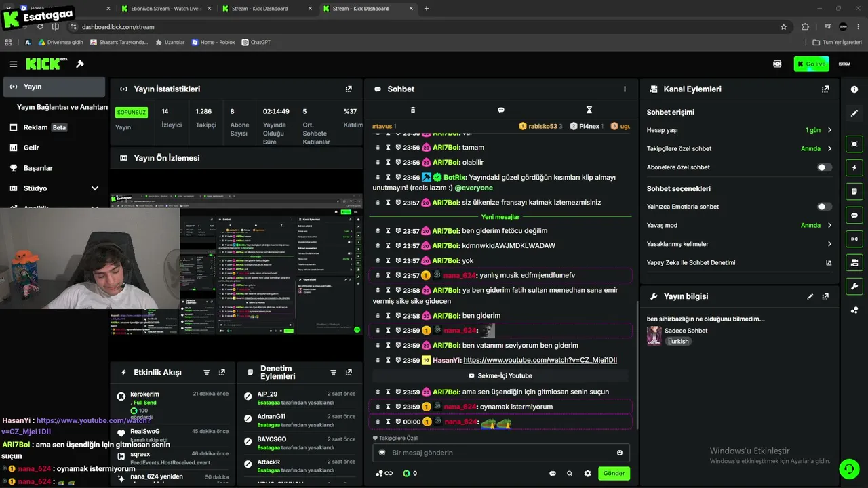Open the info icon in the right sidebar

click(x=854, y=89)
